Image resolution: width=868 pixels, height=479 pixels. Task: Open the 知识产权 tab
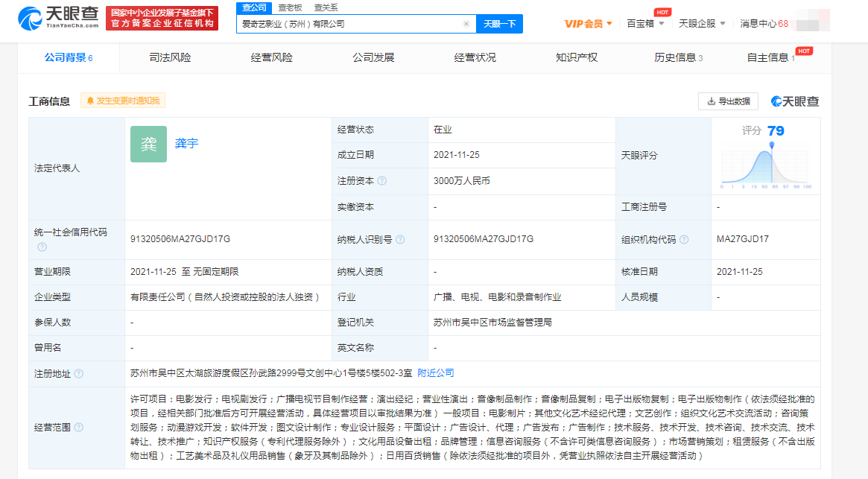click(x=576, y=57)
